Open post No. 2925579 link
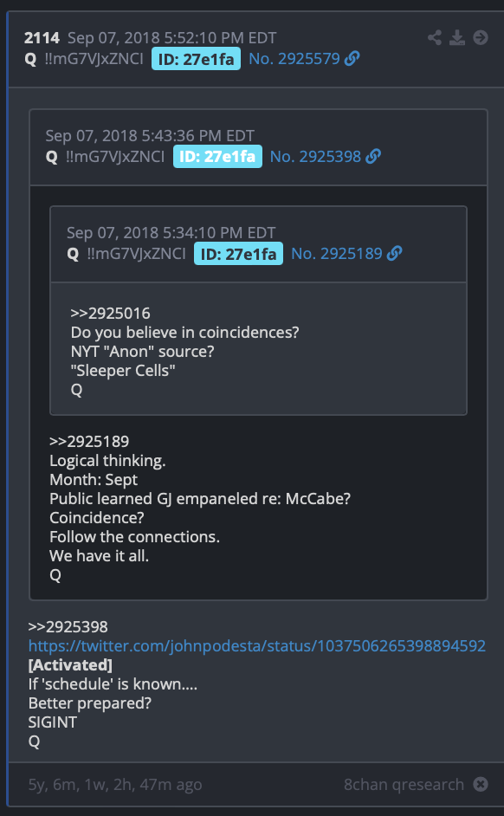 294,59
